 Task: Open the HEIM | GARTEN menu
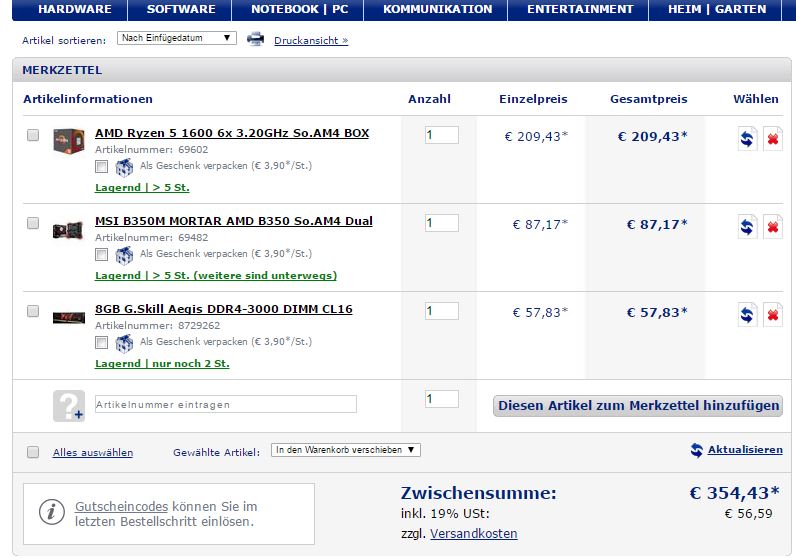pos(716,10)
